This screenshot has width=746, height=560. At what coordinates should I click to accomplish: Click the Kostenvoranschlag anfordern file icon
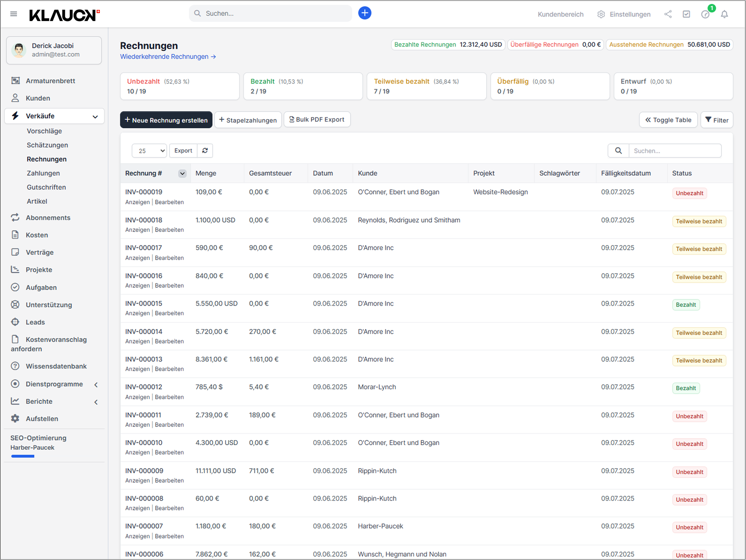click(x=15, y=339)
